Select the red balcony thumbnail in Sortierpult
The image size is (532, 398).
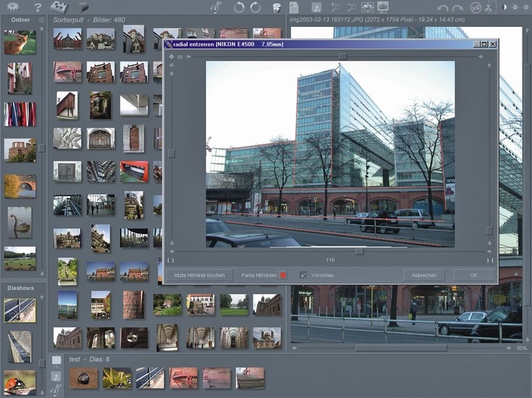pyautogui.click(x=134, y=172)
